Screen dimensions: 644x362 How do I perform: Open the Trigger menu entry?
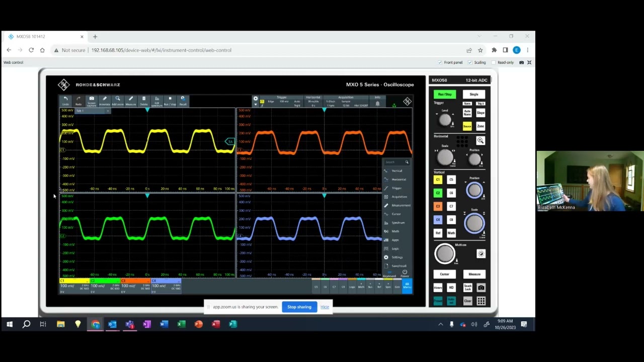click(397, 188)
